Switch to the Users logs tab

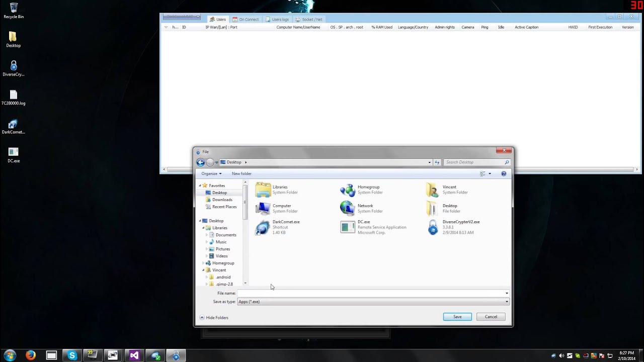click(277, 19)
